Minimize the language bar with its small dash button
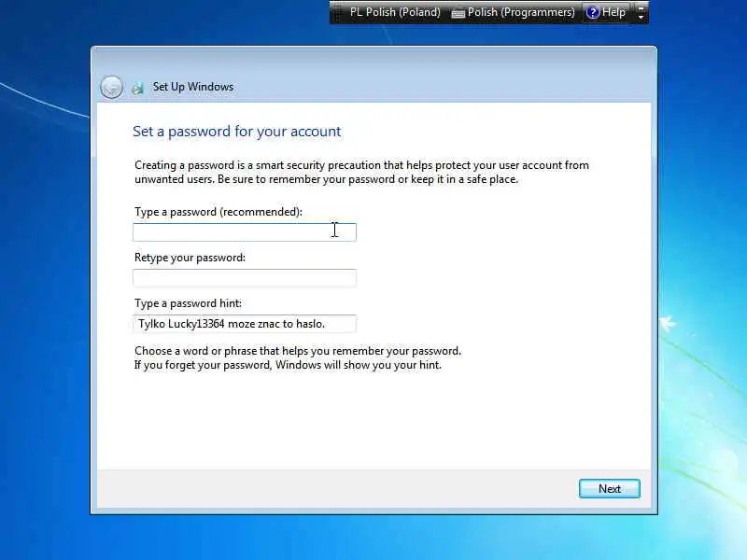Image resolution: width=747 pixels, height=560 pixels. tap(641, 7)
